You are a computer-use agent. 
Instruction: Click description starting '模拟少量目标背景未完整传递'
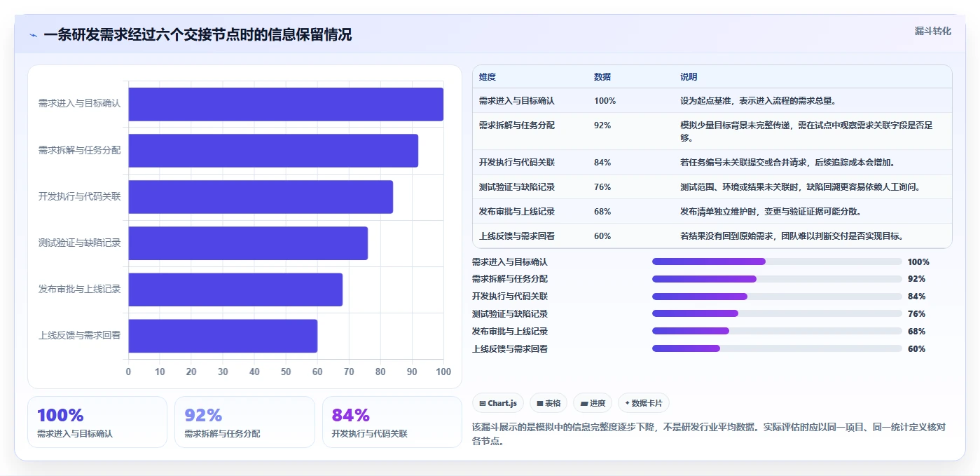tap(806, 132)
